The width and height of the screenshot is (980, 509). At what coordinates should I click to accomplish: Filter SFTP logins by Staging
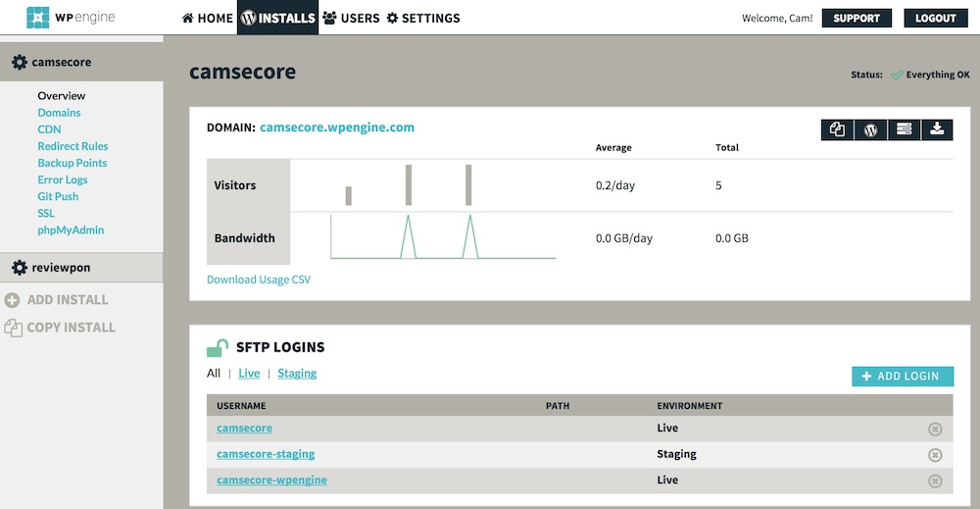[297, 374]
